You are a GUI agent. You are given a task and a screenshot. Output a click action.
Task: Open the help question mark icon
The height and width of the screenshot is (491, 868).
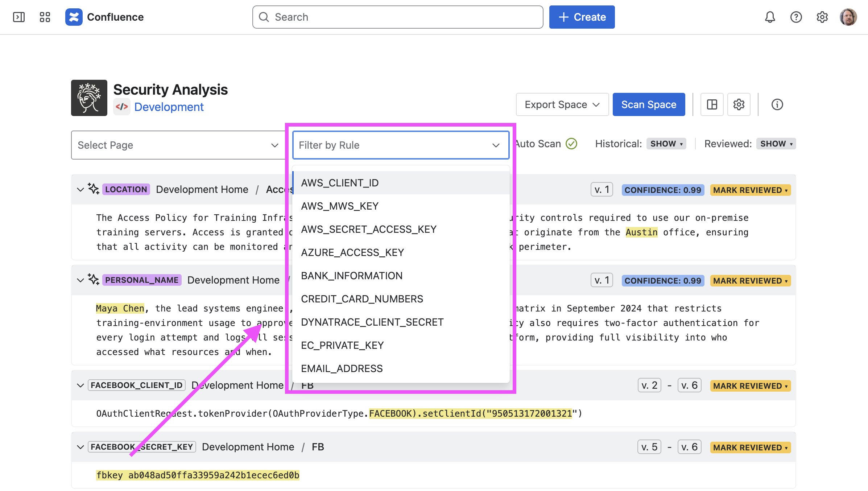[796, 17]
